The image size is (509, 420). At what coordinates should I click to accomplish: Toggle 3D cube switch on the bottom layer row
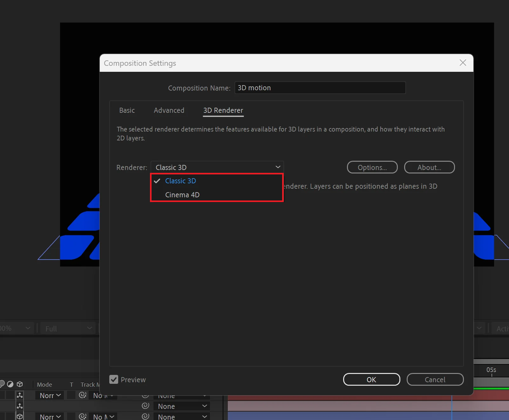tap(20, 416)
